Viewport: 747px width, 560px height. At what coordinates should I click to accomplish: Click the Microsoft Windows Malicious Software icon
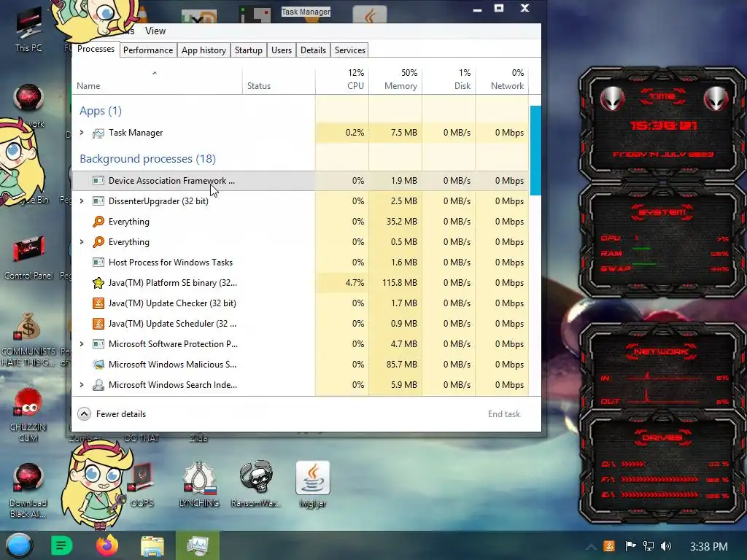pyautogui.click(x=98, y=365)
